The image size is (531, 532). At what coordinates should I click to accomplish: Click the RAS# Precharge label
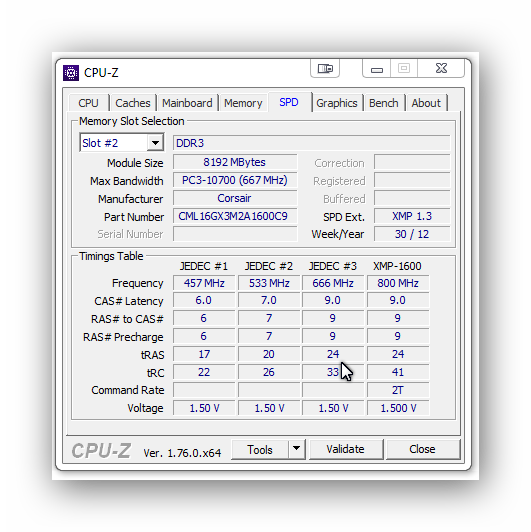click(123, 337)
